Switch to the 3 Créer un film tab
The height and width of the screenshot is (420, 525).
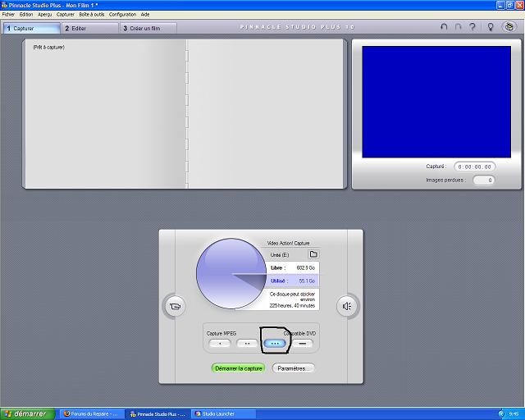point(148,29)
